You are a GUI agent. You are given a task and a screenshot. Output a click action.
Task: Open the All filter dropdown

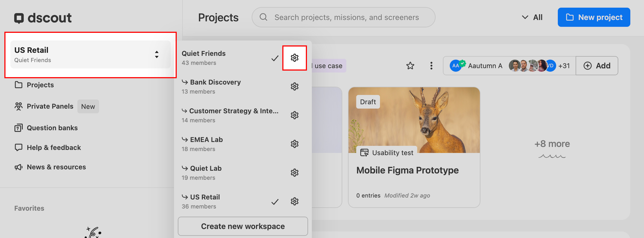pos(532,17)
